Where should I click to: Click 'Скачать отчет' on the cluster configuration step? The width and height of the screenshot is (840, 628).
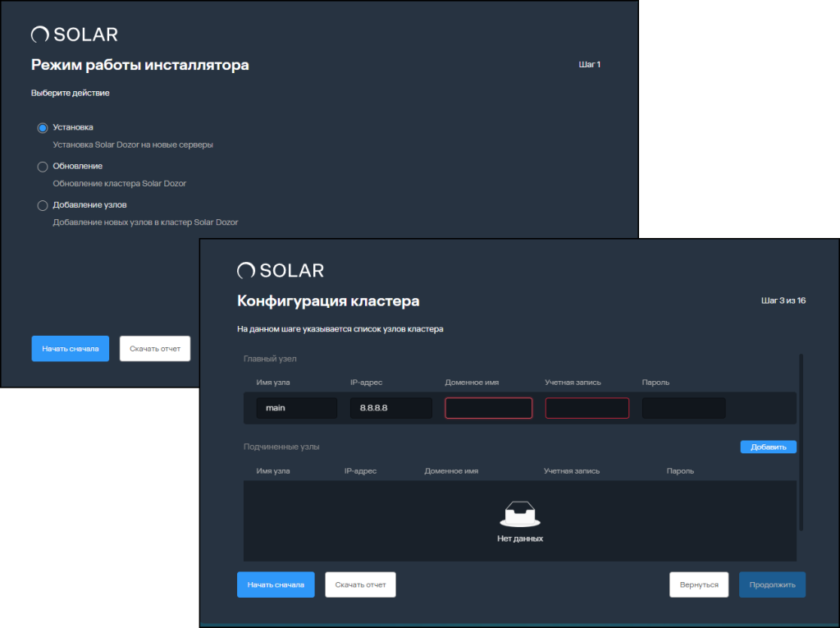point(360,584)
